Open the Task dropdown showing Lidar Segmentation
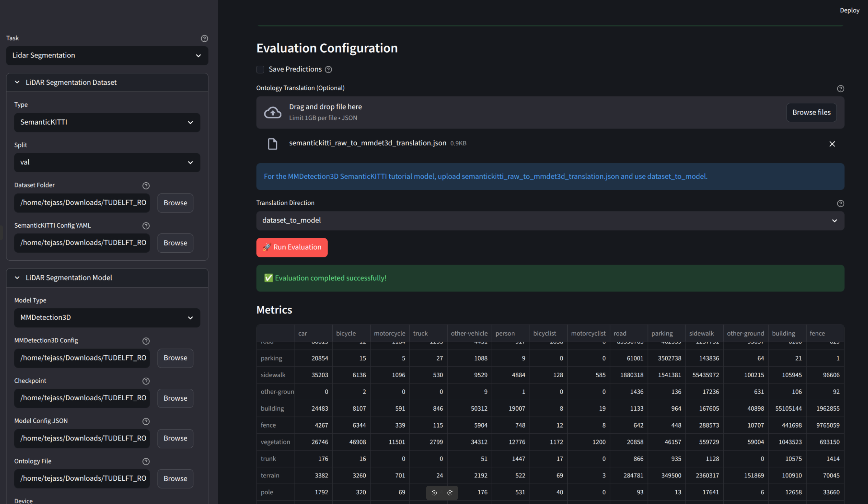Image resolution: width=868 pixels, height=504 pixels. (x=107, y=56)
